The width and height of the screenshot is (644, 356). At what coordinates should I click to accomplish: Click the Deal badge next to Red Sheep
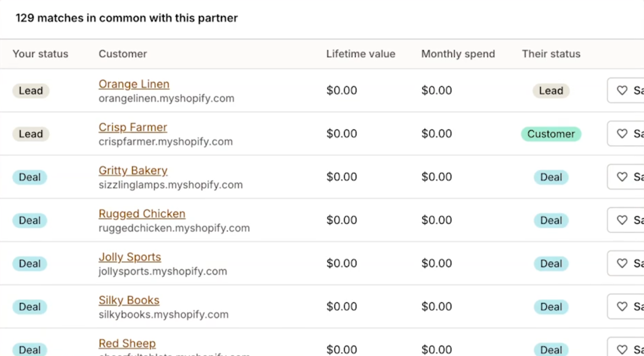(551, 349)
